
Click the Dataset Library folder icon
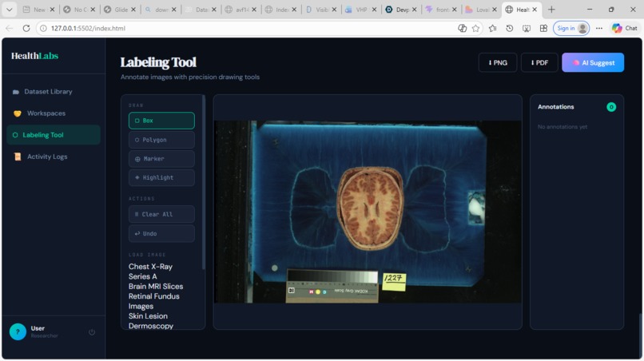click(x=16, y=92)
